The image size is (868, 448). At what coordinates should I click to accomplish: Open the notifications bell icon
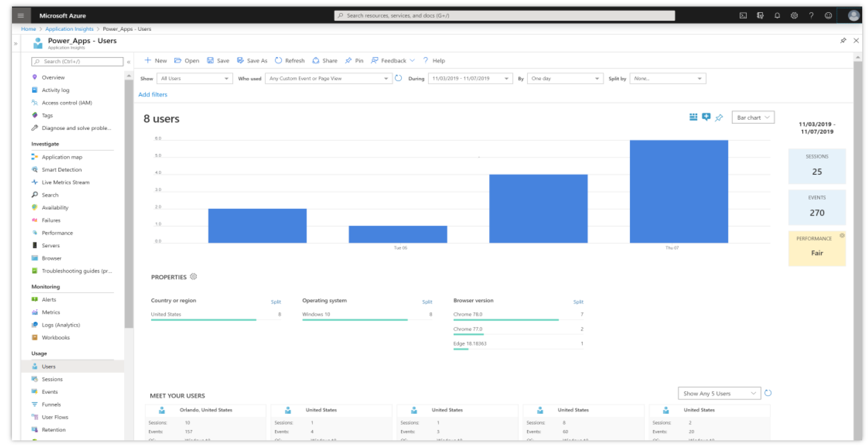point(777,16)
